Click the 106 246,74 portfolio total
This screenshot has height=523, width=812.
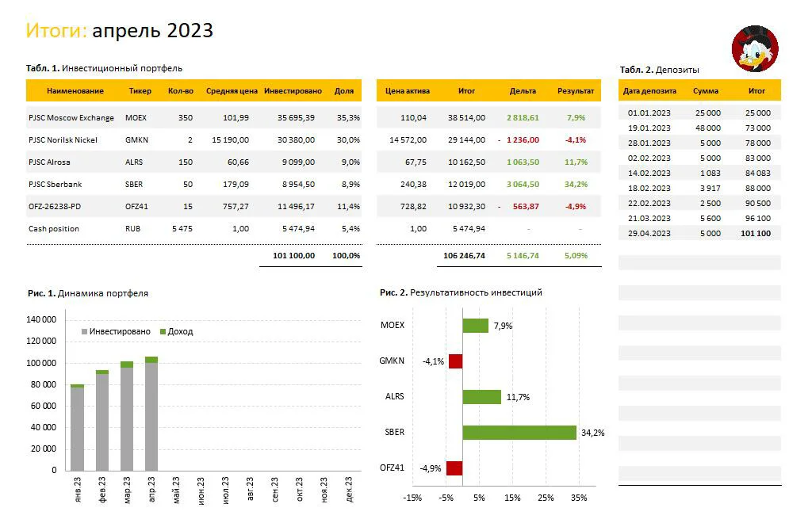pyautogui.click(x=464, y=255)
